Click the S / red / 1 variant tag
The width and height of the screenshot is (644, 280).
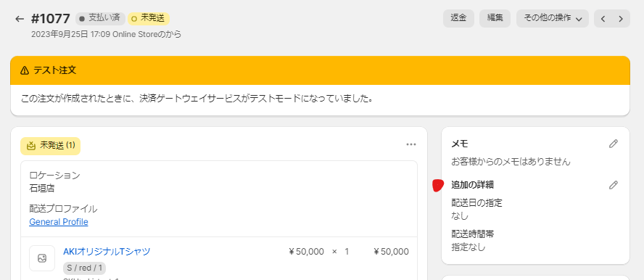[x=85, y=268]
